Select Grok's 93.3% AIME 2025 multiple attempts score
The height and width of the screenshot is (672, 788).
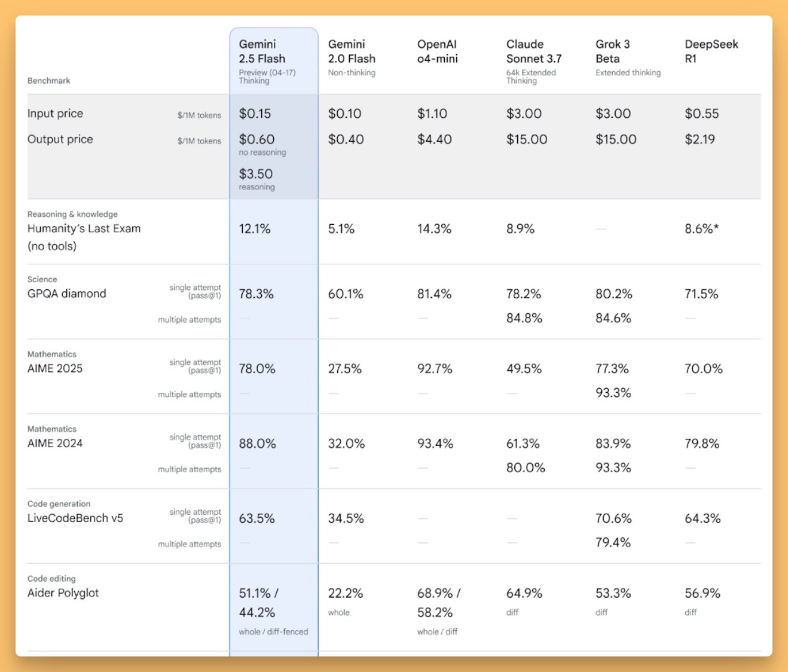click(613, 393)
